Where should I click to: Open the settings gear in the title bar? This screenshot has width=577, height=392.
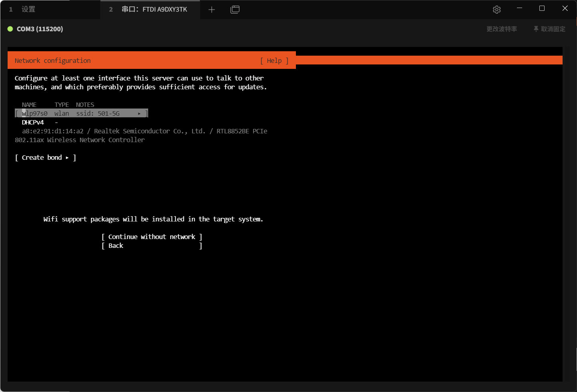(497, 10)
